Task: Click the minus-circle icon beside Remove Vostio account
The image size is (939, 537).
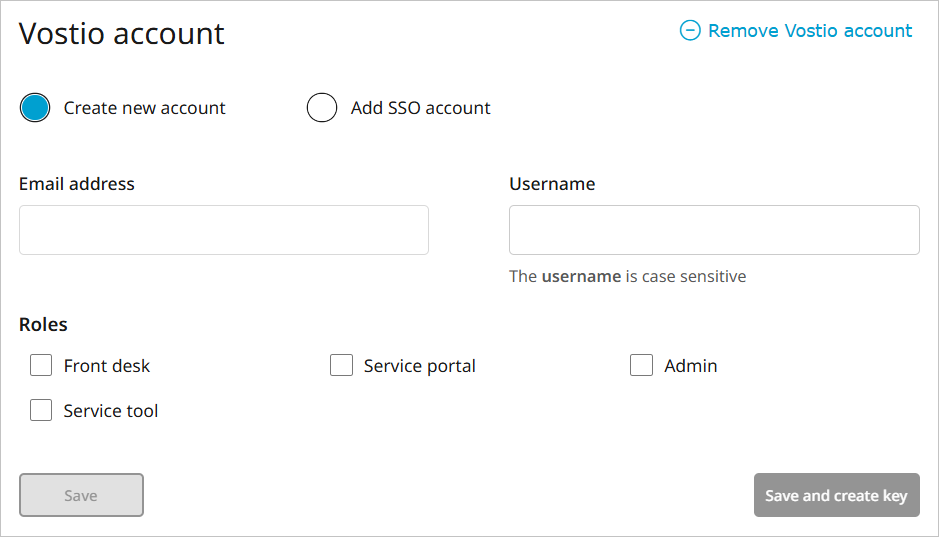Action: click(x=690, y=31)
